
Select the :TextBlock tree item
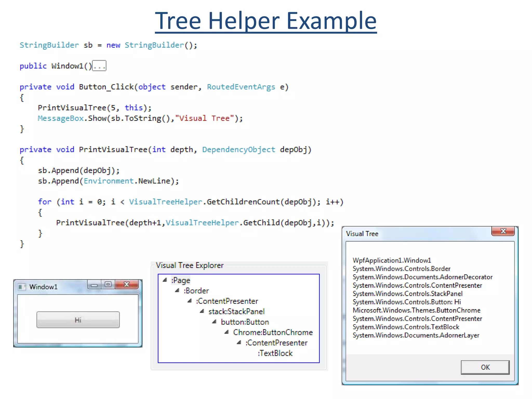click(x=275, y=353)
